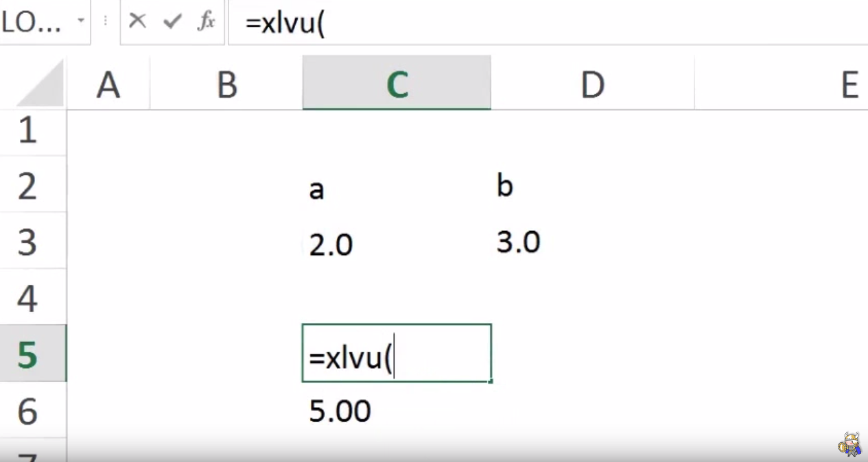Click cell C6 with value 5.00
Screen dimensions: 868x462
coord(397,411)
